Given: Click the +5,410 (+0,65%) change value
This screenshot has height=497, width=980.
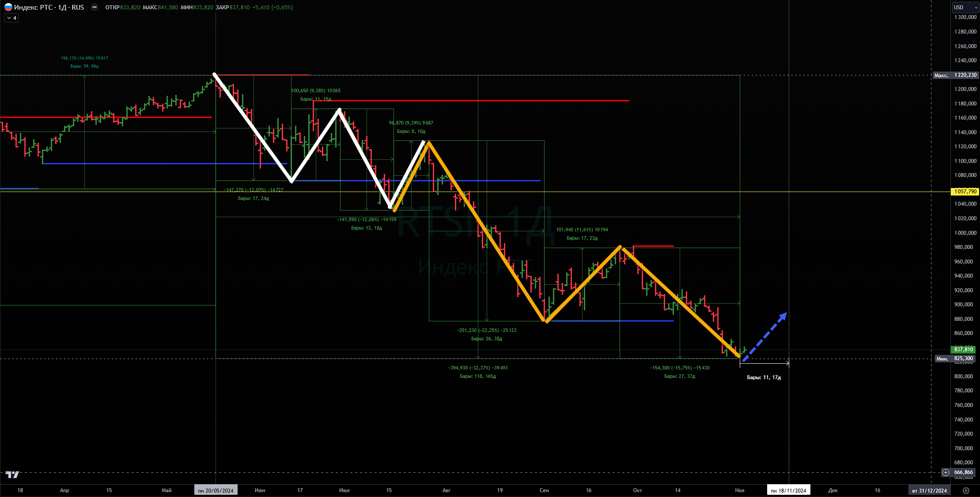Looking at the screenshot, I should click(272, 7).
